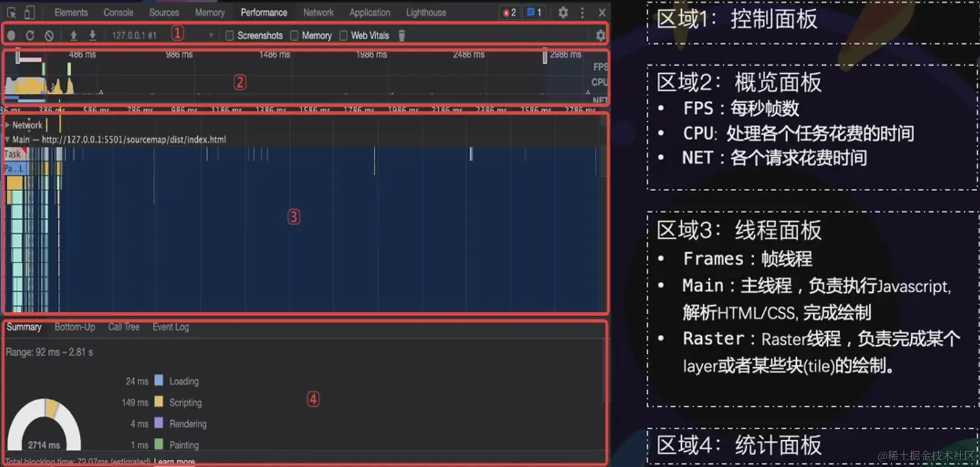Click the collect garbage trash icon
980x467 pixels.
point(402,35)
